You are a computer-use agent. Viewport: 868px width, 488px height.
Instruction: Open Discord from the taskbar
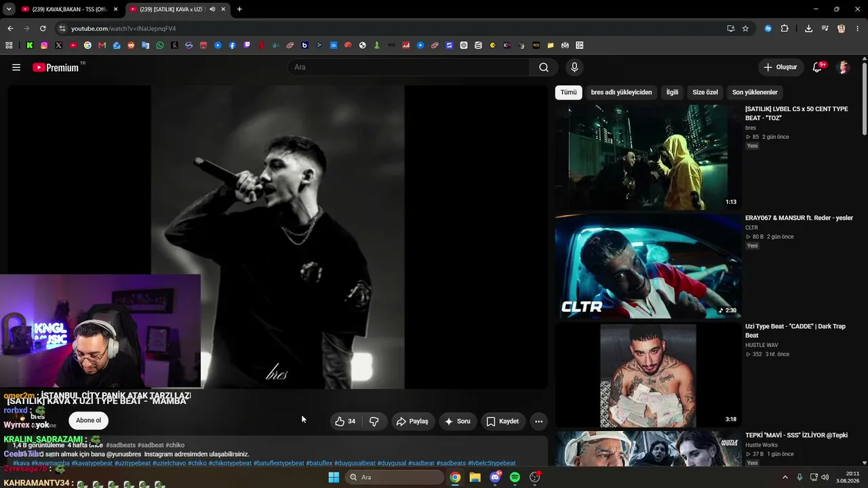point(495,477)
